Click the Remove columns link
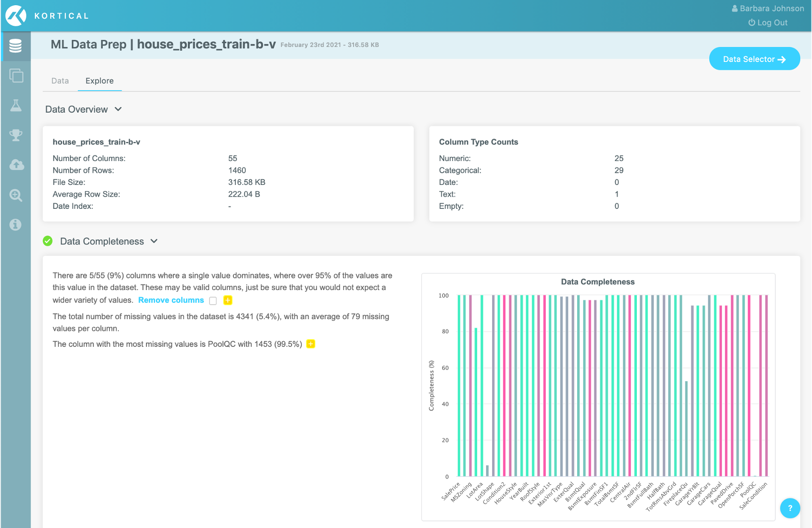Viewport: 812px width, 528px height. [171, 300]
